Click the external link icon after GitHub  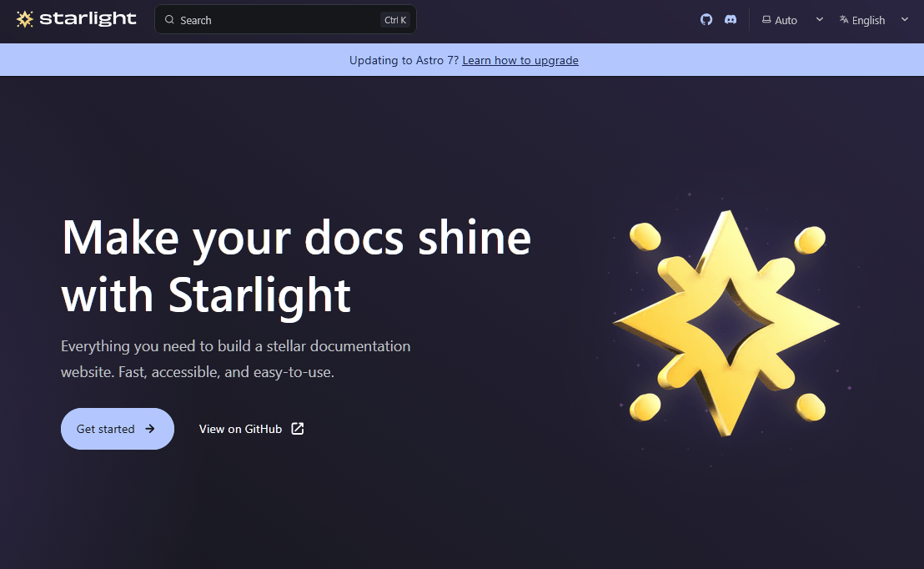pyautogui.click(x=298, y=429)
